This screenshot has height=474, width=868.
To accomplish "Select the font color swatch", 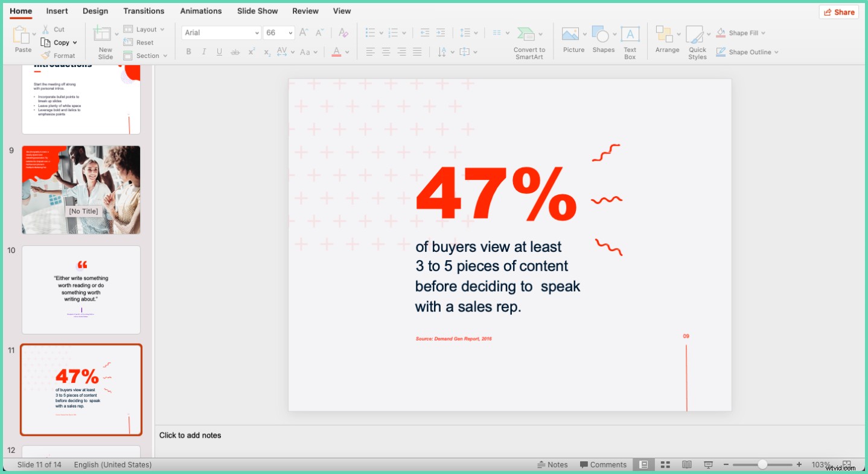I will [336, 51].
